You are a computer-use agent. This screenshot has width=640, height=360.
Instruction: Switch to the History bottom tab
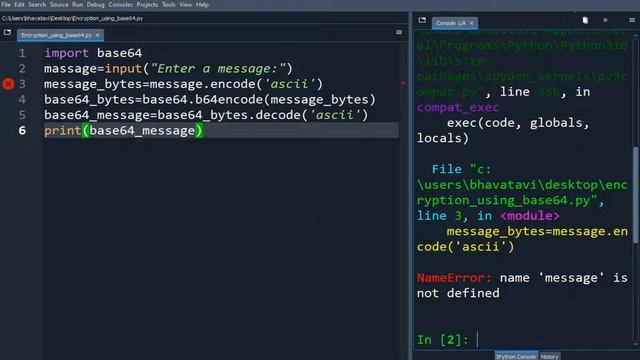(549, 356)
